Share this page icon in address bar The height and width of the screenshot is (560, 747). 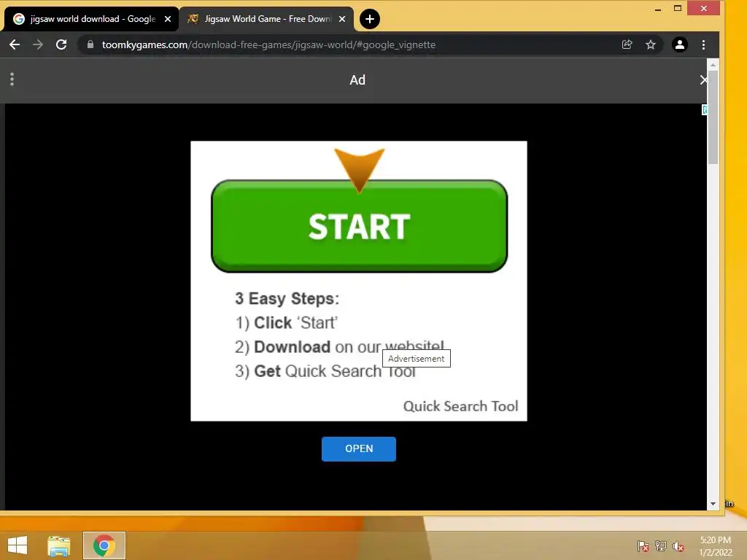[627, 44]
